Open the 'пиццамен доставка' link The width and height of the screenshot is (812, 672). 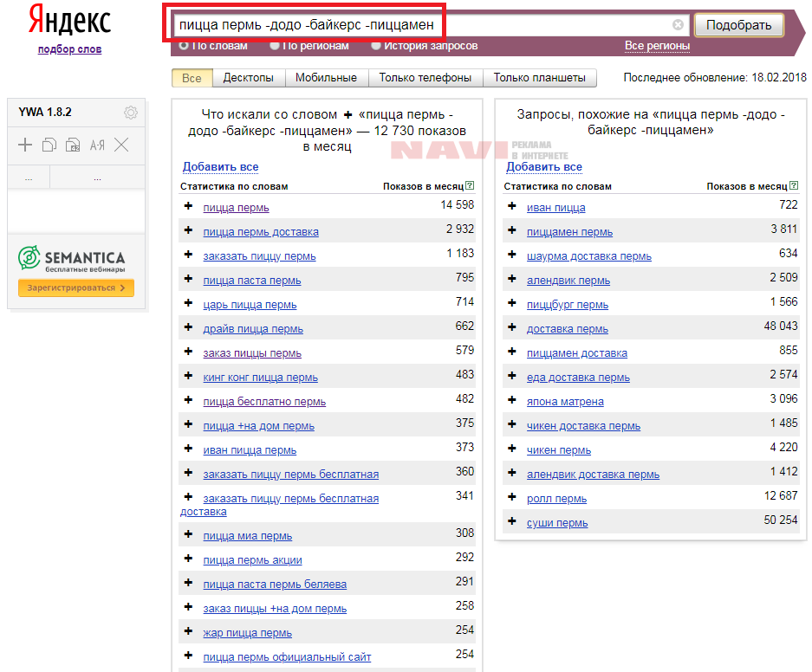(x=577, y=352)
